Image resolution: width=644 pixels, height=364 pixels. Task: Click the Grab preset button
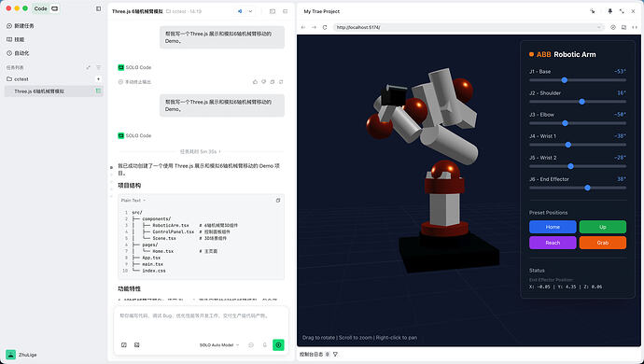coord(603,243)
